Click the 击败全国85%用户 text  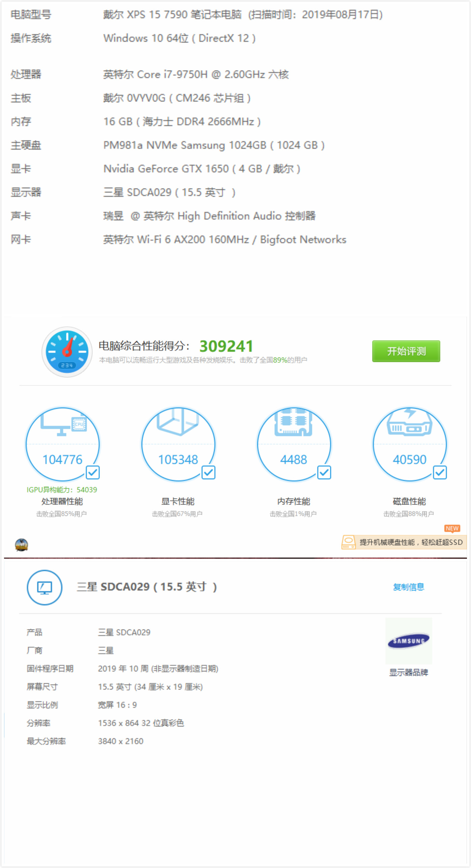tap(62, 514)
